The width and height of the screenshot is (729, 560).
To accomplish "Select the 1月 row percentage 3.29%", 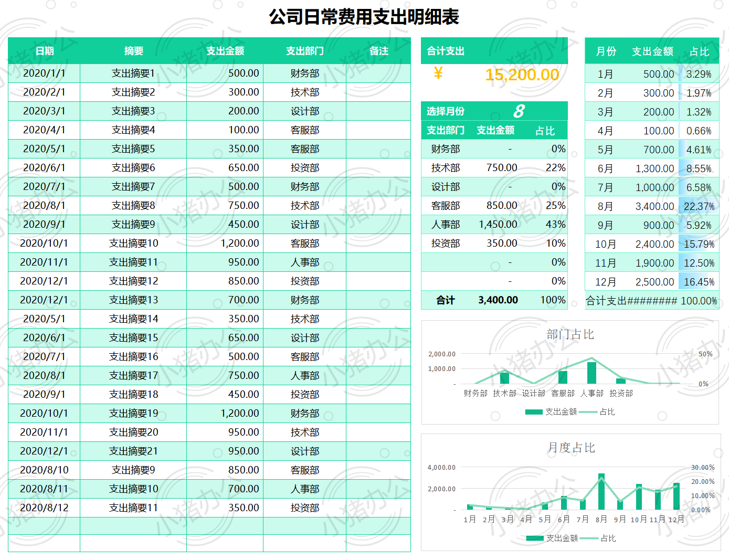I will [x=699, y=74].
